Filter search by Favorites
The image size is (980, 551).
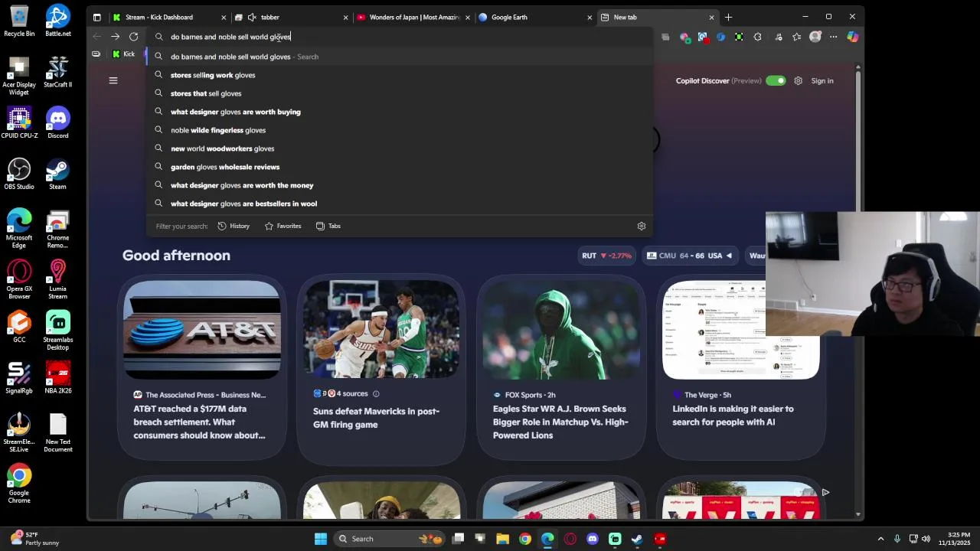pos(283,226)
